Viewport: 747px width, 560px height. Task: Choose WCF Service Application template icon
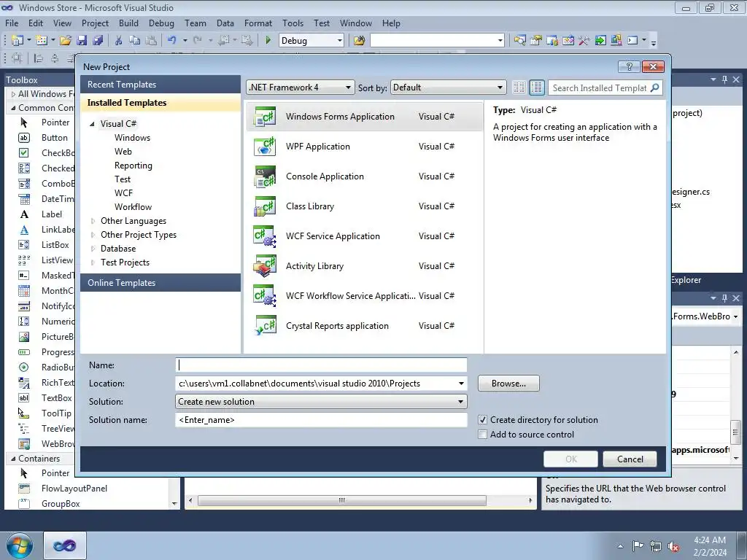pyautogui.click(x=265, y=237)
